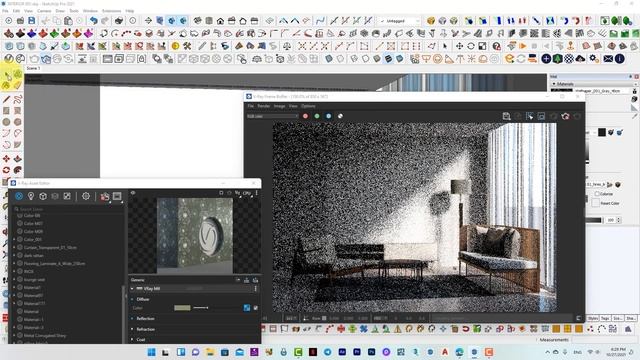The height and width of the screenshot is (360, 640).
Task: Show frame buffer icon in Asset Editor toolbar
Action: (x=117, y=196)
